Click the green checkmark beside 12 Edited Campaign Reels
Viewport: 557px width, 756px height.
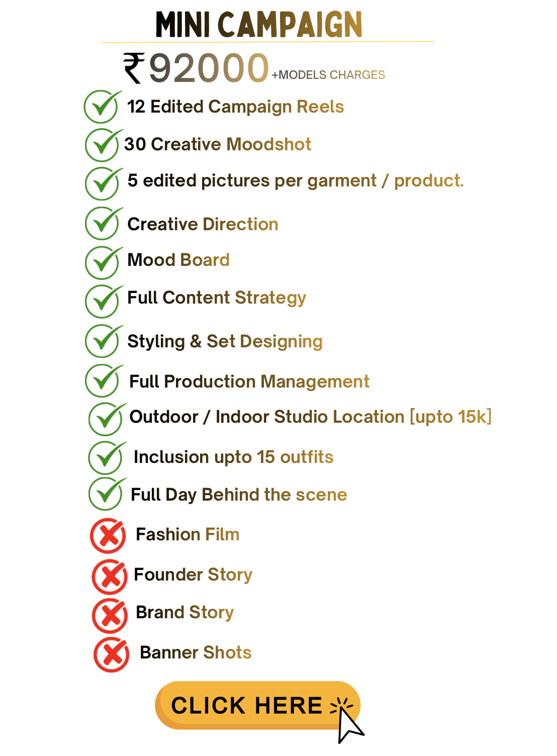pos(102,107)
